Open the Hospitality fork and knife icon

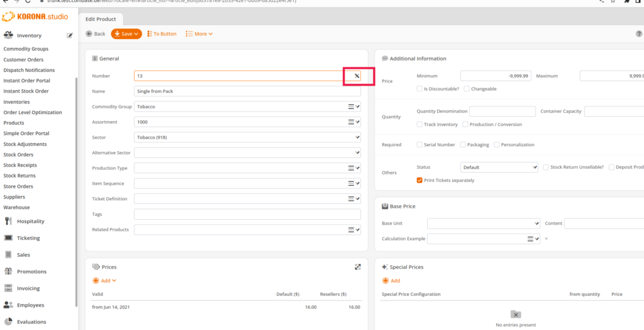click(8, 221)
